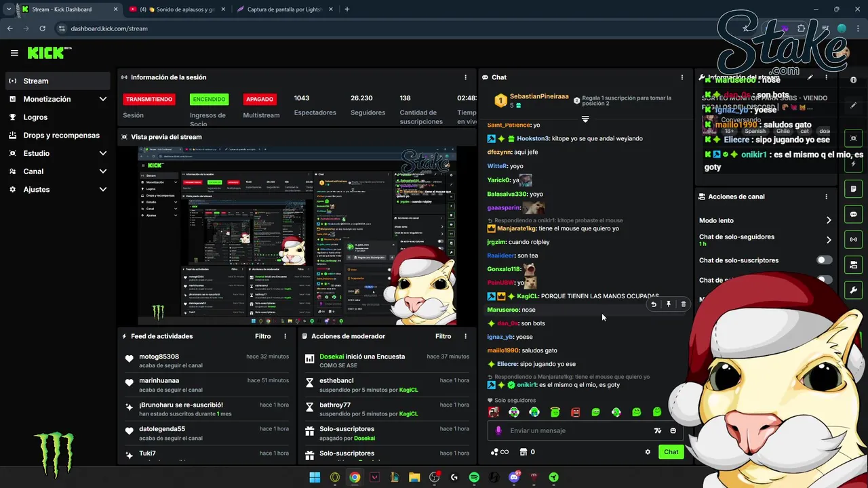Expand the Estudio sidebar section
The height and width of the screenshot is (488, 868).
[x=103, y=153]
